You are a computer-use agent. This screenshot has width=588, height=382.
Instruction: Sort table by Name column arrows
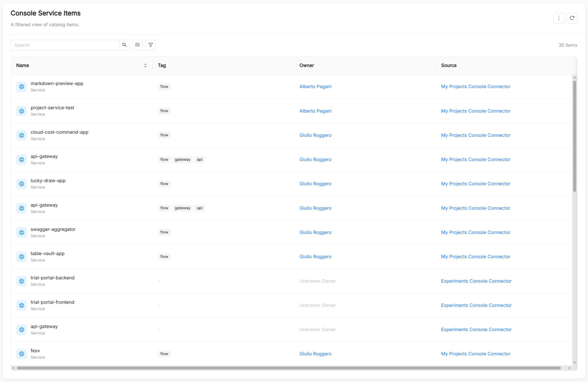145,65
